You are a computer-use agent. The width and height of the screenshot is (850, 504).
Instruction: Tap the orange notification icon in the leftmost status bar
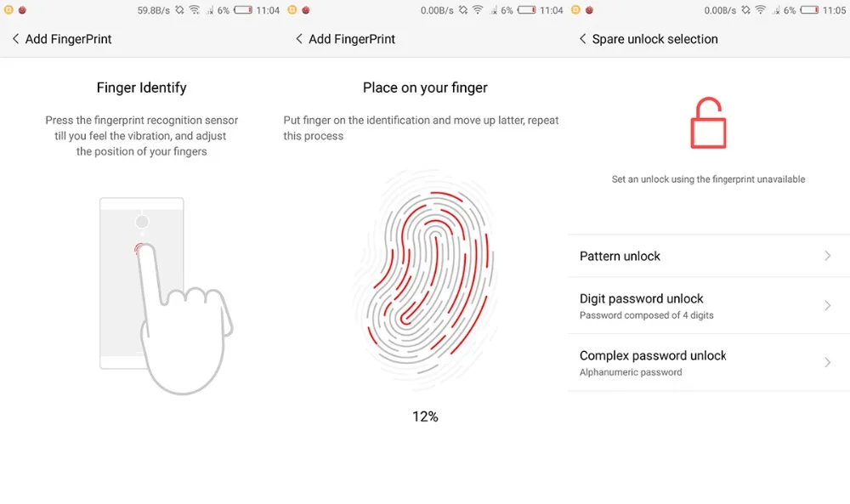8,9
